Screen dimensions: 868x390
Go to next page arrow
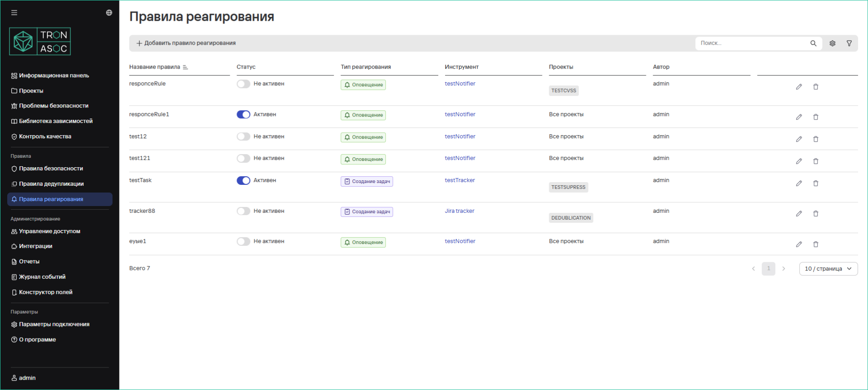tap(784, 269)
